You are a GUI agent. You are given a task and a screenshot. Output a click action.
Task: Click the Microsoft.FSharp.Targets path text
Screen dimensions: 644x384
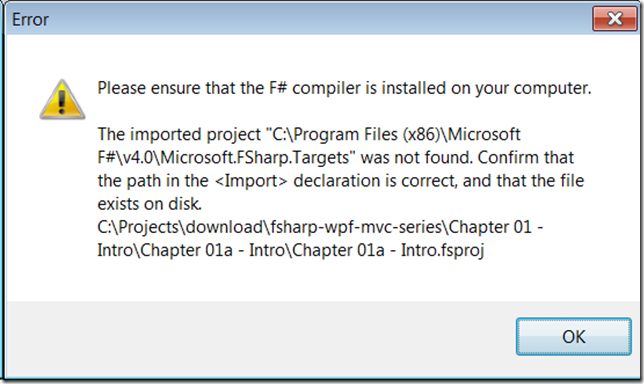pyautogui.click(x=223, y=157)
